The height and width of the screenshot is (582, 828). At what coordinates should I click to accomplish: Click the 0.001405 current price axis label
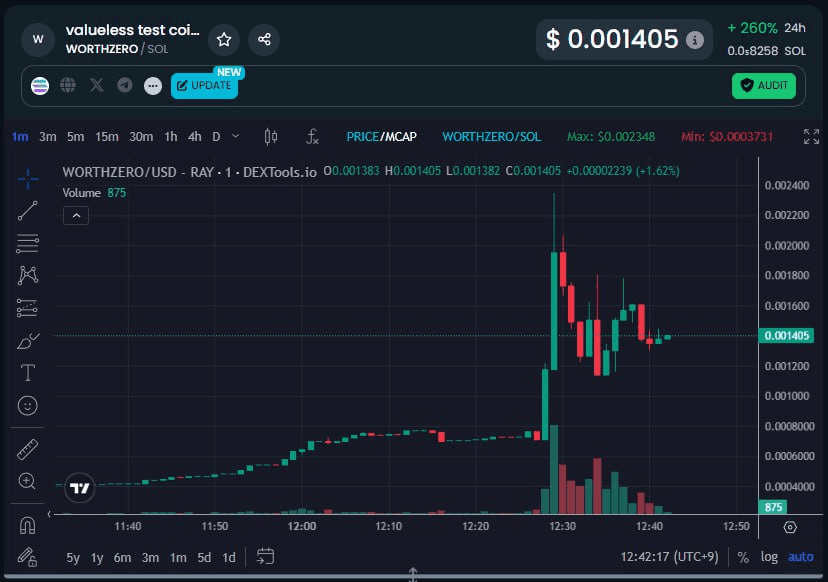[x=786, y=335]
